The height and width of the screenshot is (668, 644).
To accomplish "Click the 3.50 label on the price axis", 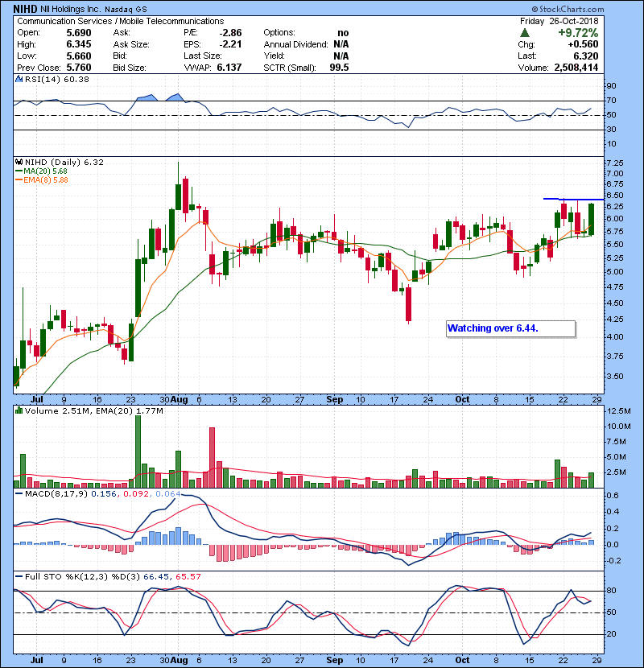I will [614, 377].
